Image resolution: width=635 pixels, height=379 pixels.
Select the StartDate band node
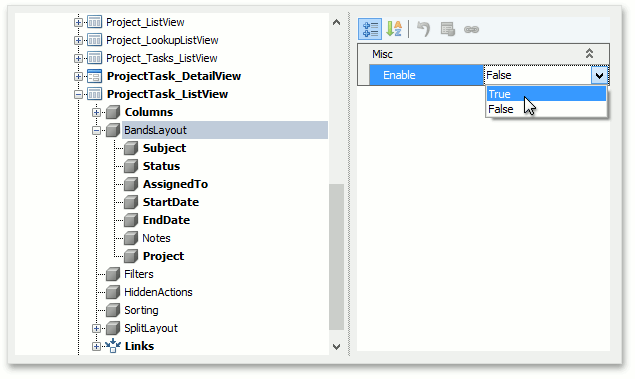pyautogui.click(x=171, y=202)
